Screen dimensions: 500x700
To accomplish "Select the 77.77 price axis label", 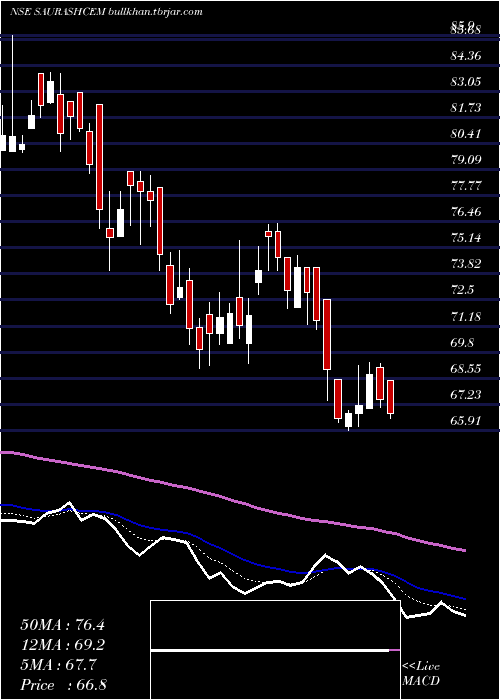I will coord(465,186).
